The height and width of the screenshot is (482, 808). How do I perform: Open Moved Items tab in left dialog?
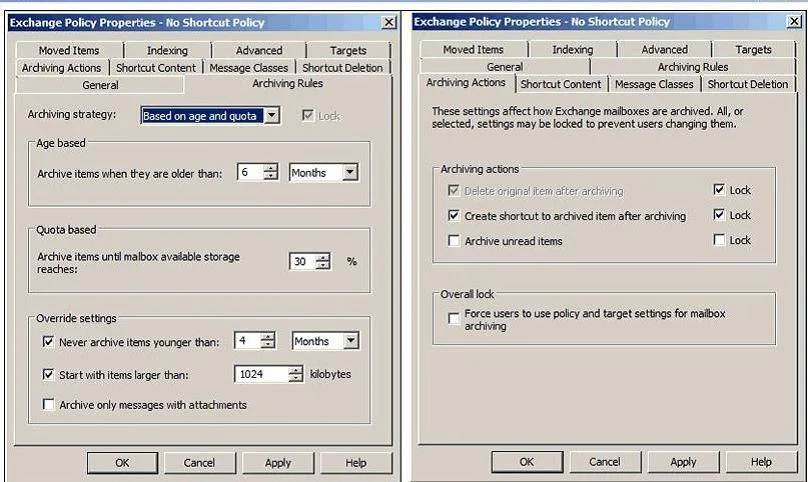coord(69,51)
